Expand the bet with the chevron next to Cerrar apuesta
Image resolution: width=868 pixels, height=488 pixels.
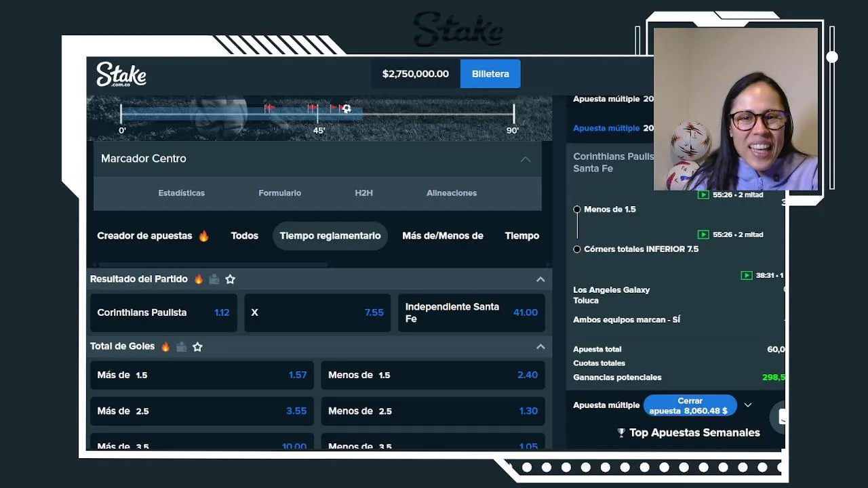pos(748,405)
